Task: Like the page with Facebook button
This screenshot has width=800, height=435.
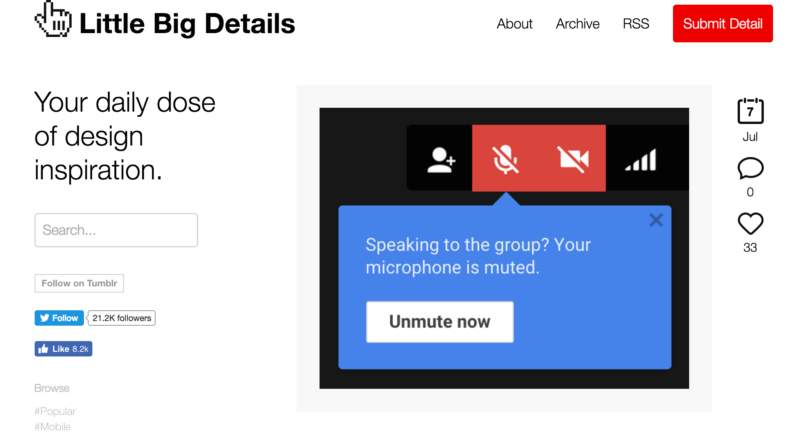Action: click(x=63, y=349)
